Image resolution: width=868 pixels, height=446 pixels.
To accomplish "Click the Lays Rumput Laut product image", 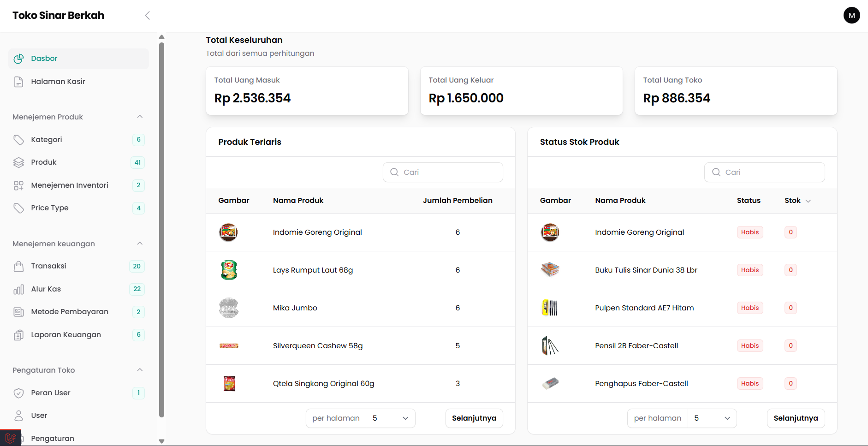I will pos(229,270).
